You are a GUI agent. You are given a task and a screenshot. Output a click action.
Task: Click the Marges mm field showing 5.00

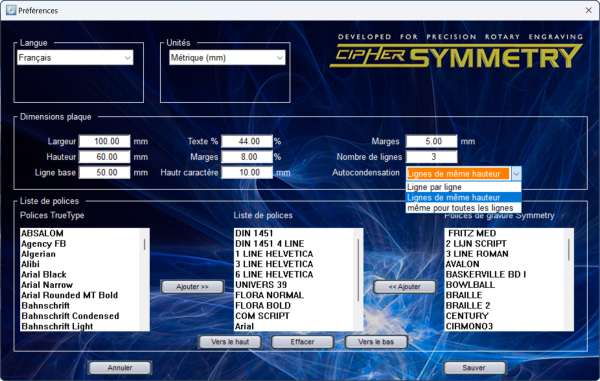tap(431, 141)
